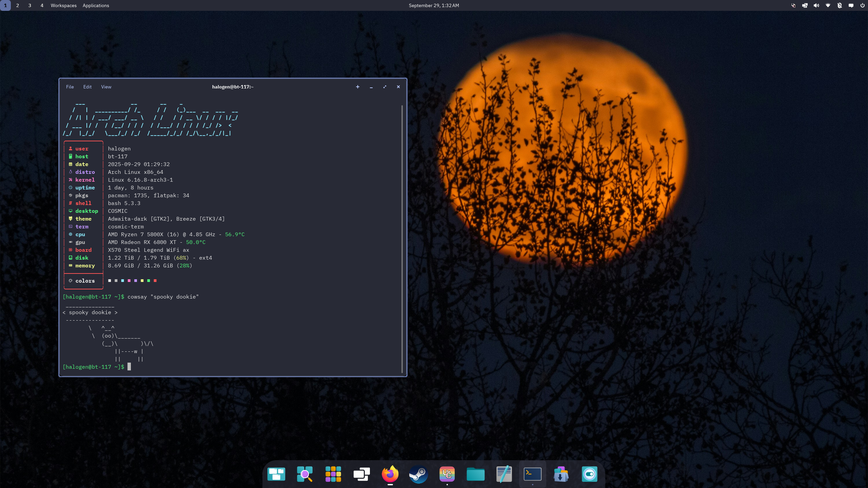This screenshot has width=868, height=488.
Task: Open Steam from the dock
Action: (418, 474)
